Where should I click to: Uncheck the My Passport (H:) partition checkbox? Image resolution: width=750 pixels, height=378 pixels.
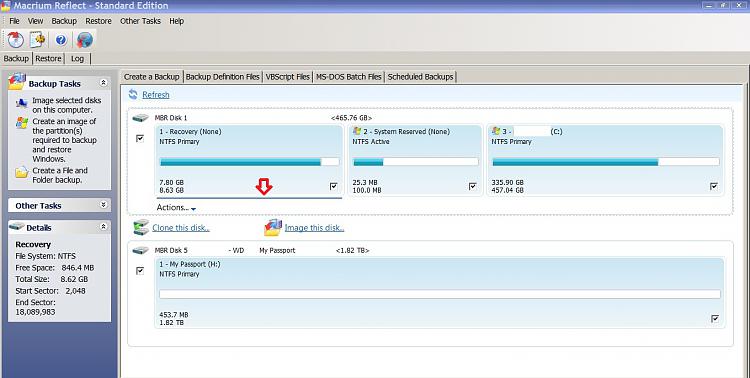click(715, 319)
